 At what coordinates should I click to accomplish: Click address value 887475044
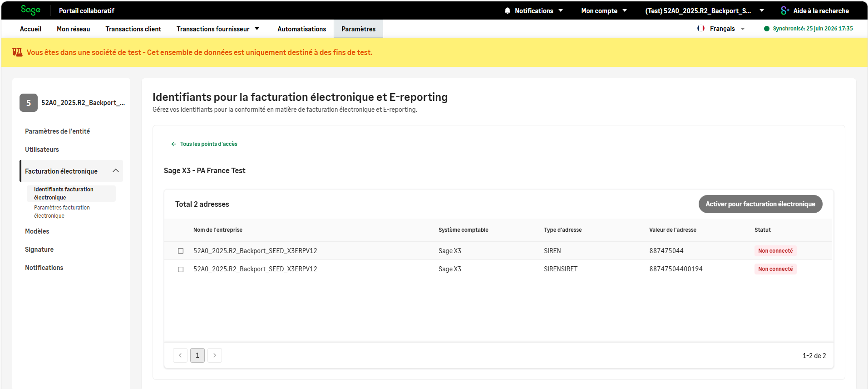coord(666,251)
